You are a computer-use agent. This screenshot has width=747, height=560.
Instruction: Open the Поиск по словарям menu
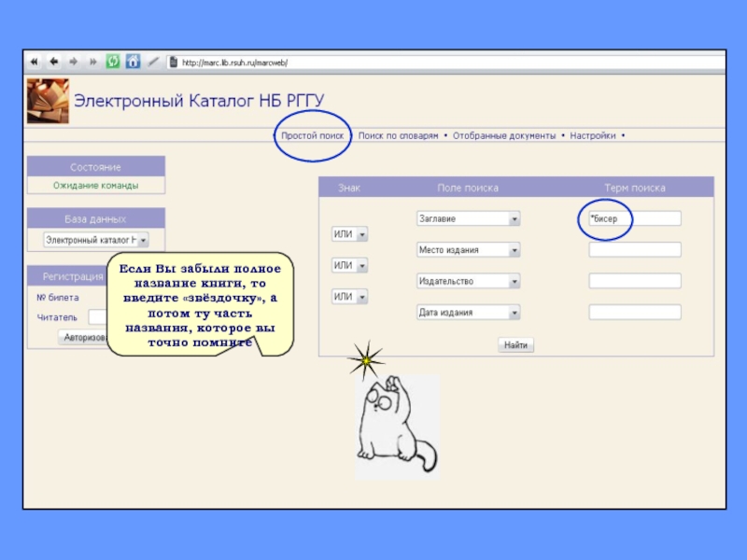pos(397,135)
